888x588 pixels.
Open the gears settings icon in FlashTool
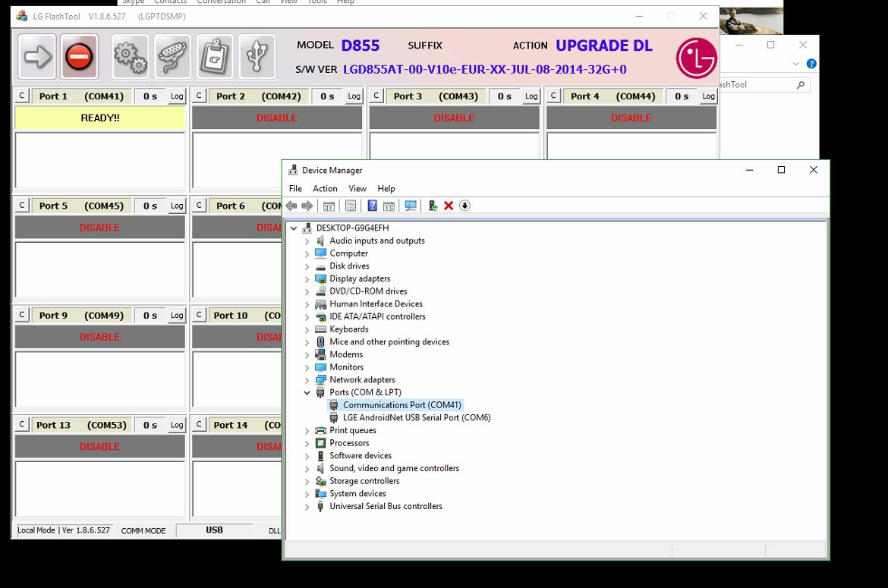click(130, 57)
